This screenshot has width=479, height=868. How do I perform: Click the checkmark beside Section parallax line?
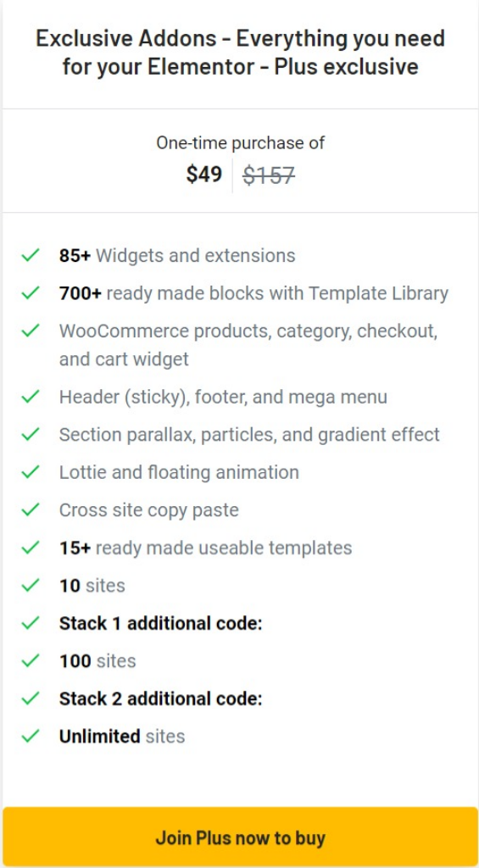coord(30,434)
